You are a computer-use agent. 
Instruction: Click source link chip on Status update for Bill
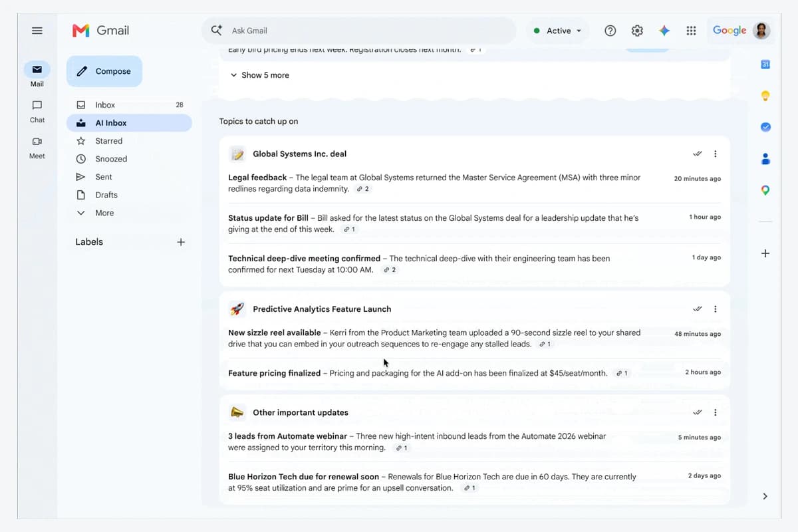tap(349, 229)
